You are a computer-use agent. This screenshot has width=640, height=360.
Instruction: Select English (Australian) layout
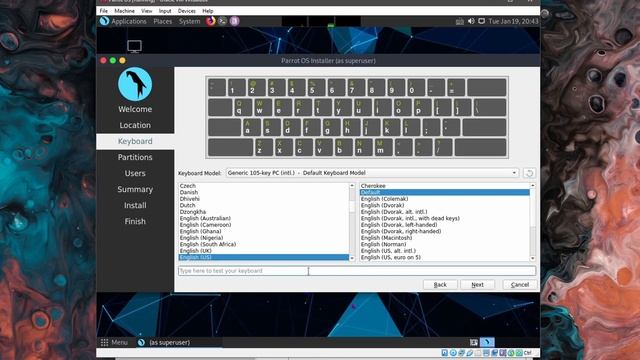click(x=264, y=218)
